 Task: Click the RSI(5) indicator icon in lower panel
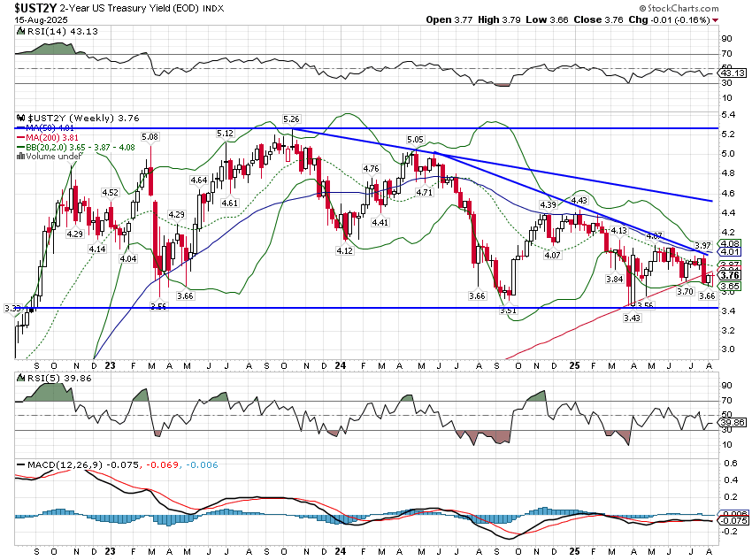(19, 376)
